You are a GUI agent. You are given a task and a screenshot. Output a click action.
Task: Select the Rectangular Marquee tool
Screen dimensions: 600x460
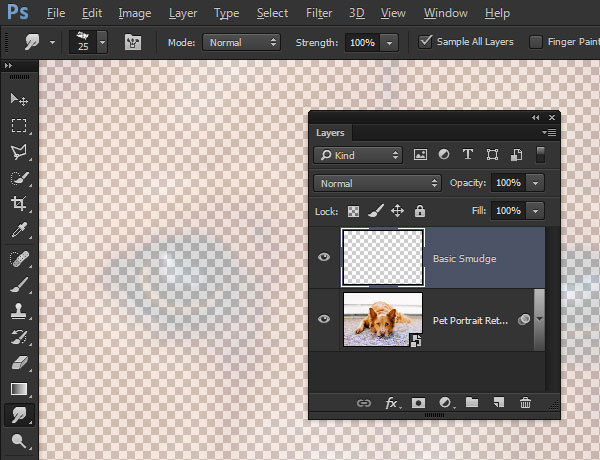(x=19, y=126)
